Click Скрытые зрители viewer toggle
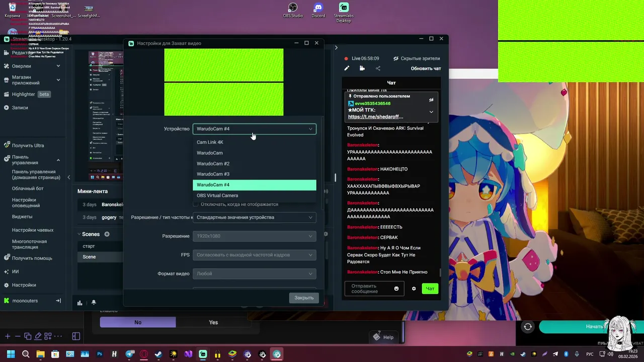This screenshot has width=644, height=362. pos(417,58)
